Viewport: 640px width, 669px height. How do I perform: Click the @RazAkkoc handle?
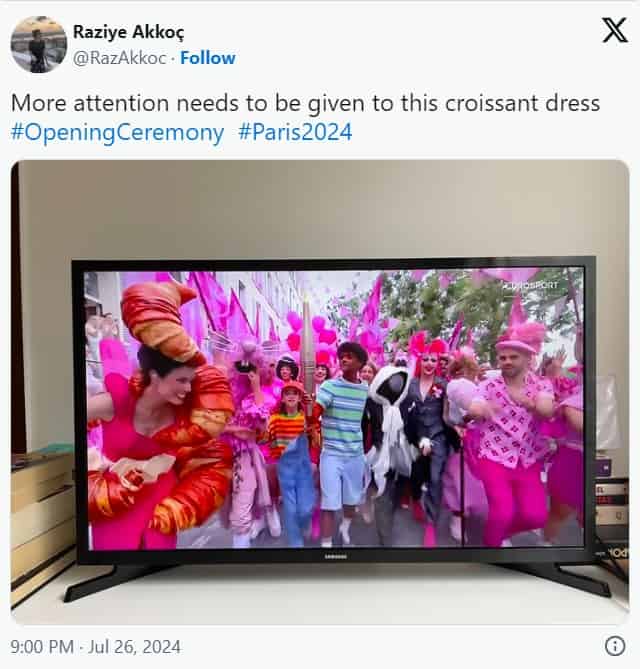pyautogui.click(x=119, y=58)
